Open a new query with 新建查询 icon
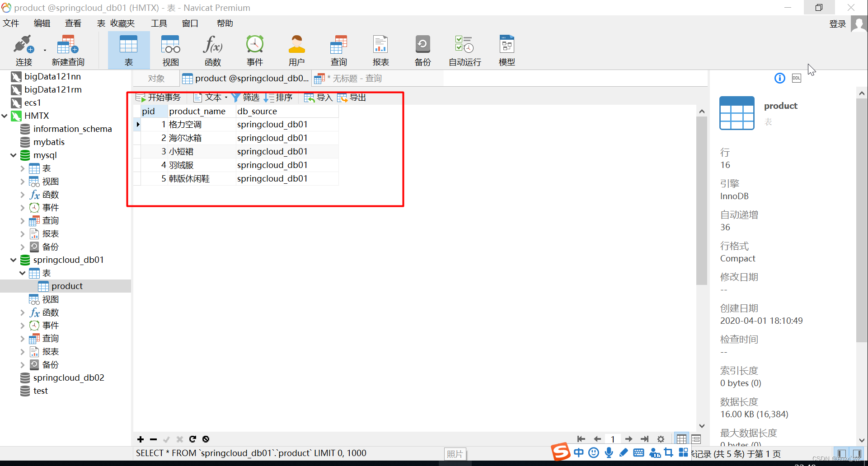This screenshot has width=868, height=466. [67, 50]
